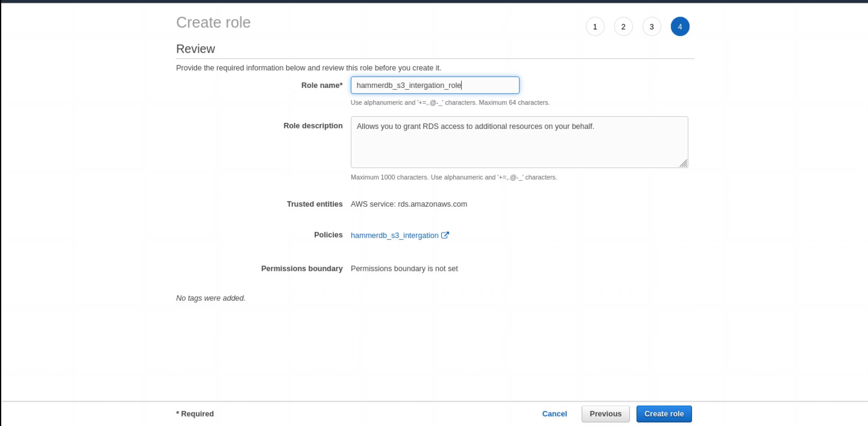Select the Create role page heading
Image resolution: width=868 pixels, height=426 pixels.
[x=213, y=23]
